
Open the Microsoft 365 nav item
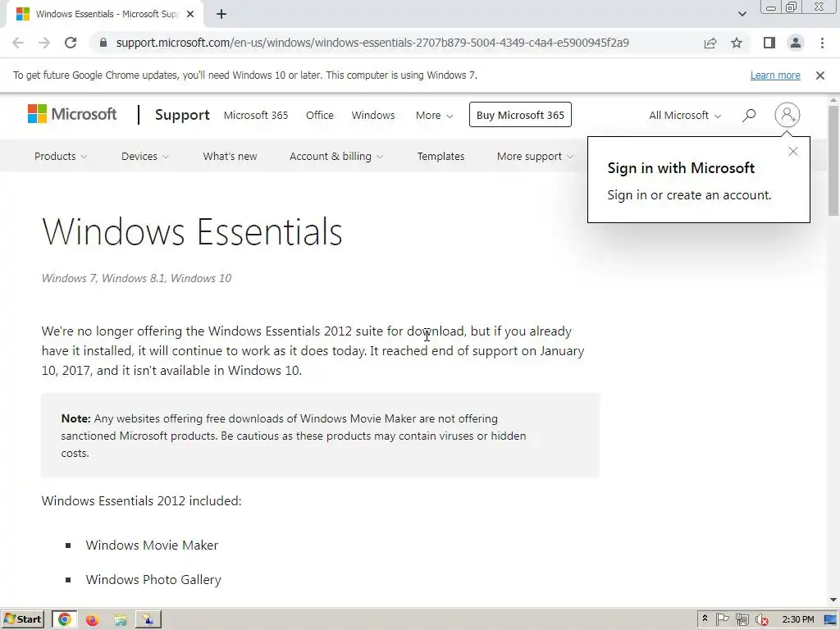click(x=256, y=115)
